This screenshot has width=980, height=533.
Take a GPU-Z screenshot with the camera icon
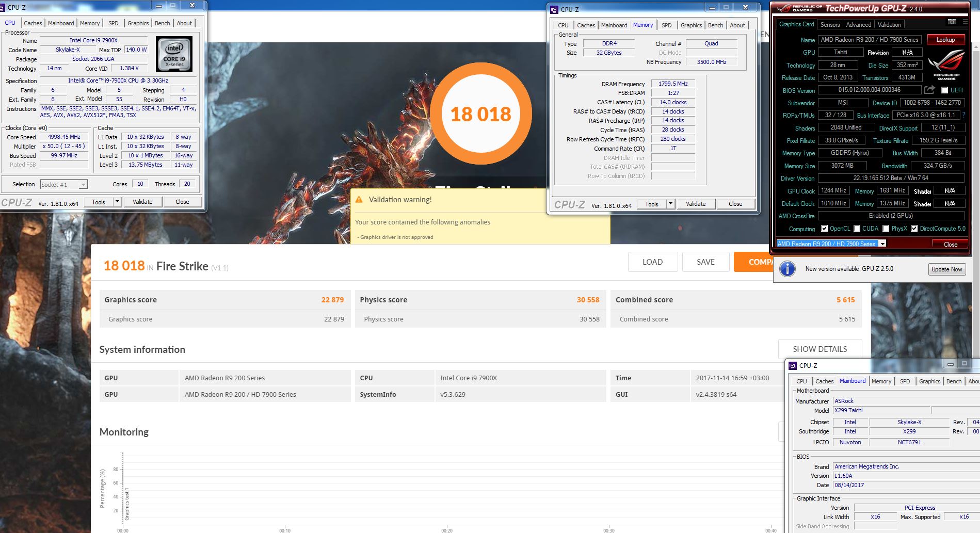pyautogui.click(x=952, y=22)
